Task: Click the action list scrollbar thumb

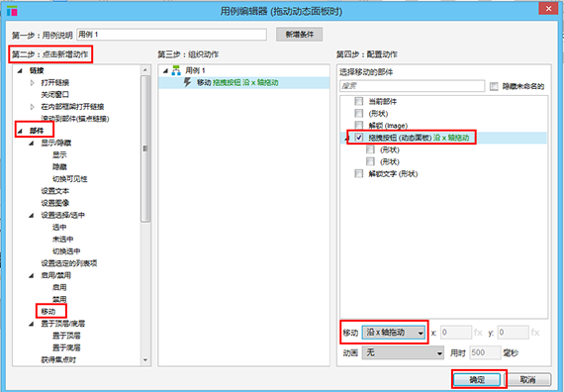Action: pos(145,148)
